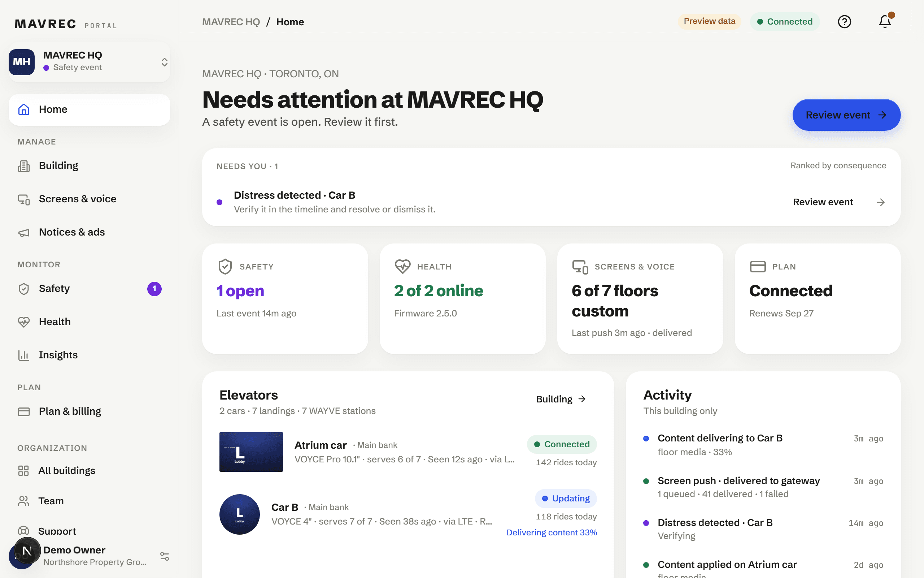Go to Insights in sidebar
This screenshot has width=924, height=578.
point(90,355)
